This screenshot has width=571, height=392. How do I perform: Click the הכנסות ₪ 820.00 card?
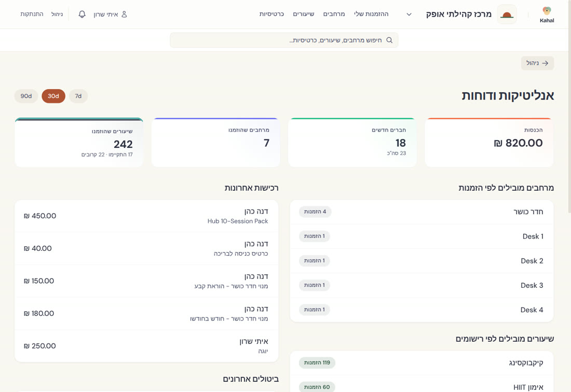[489, 143]
